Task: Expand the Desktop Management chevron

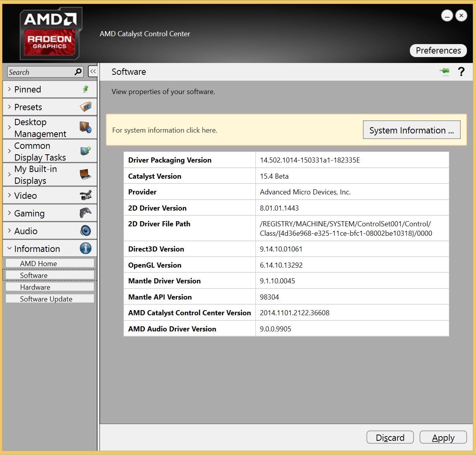Action: pos(9,127)
